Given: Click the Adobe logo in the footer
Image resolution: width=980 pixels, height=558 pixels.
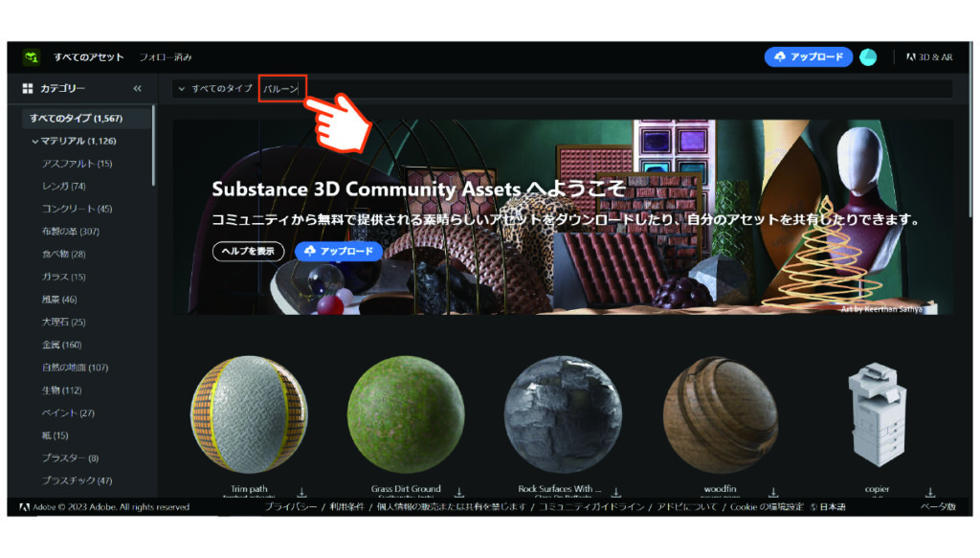Looking at the screenshot, I should (x=24, y=507).
